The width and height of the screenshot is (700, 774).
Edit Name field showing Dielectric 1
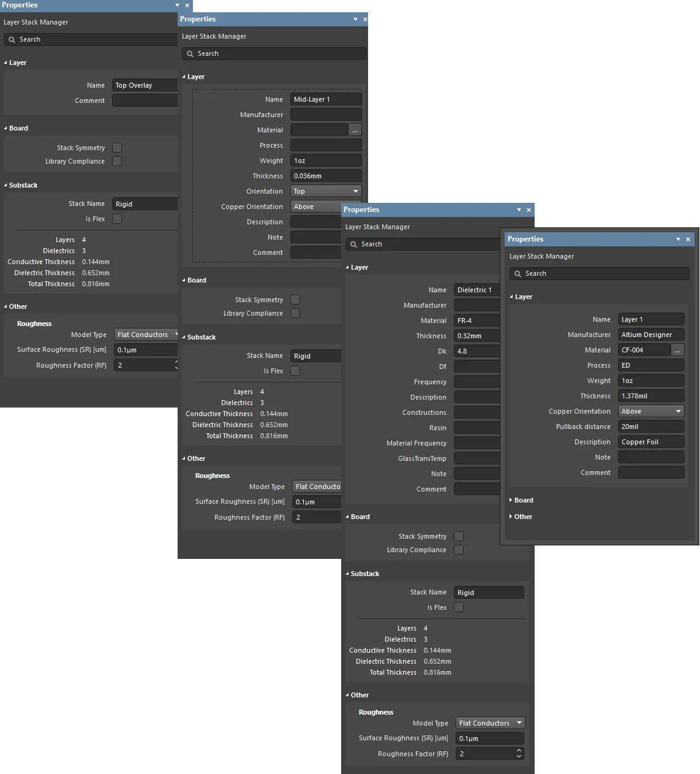click(x=477, y=290)
